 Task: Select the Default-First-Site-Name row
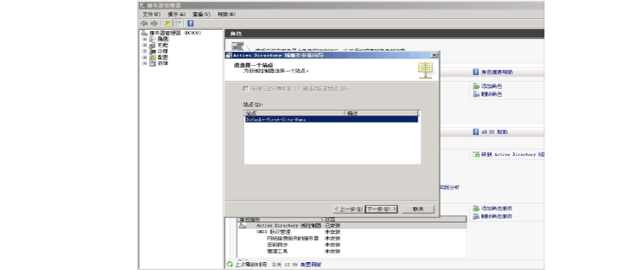click(x=331, y=120)
